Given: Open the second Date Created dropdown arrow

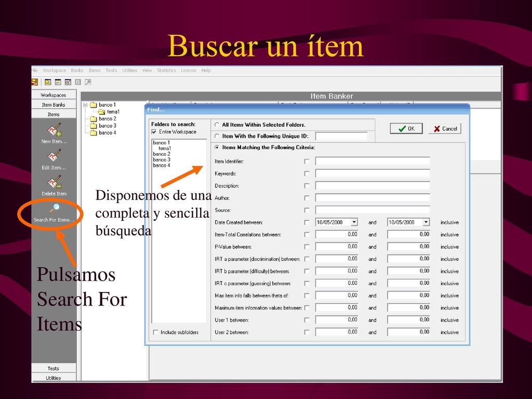Looking at the screenshot, I should pos(426,222).
